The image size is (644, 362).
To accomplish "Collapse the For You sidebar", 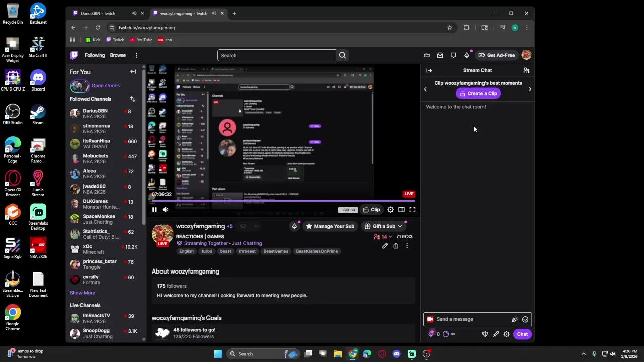I will 133,72.
